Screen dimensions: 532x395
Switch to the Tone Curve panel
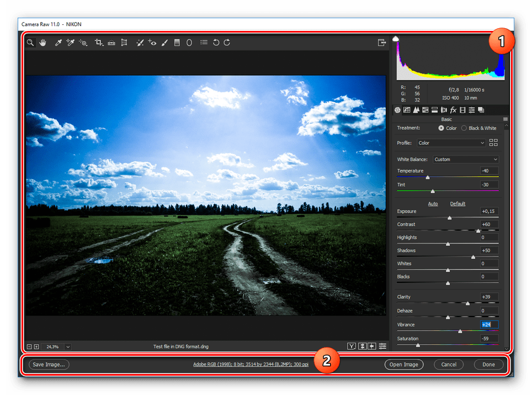point(407,110)
